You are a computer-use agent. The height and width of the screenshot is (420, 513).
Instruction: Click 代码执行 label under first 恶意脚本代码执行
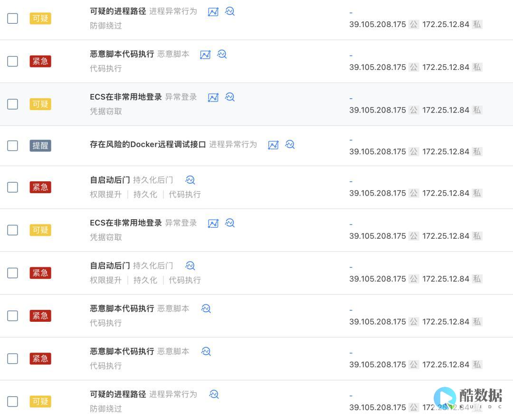click(105, 69)
